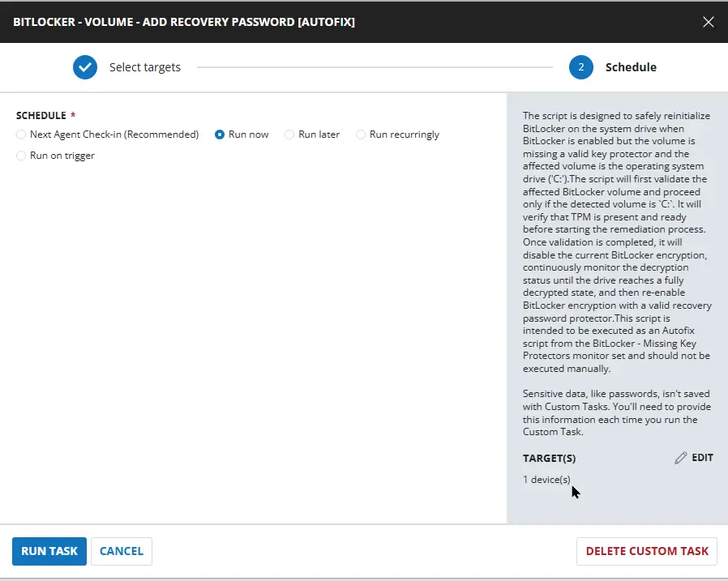Click the Schedule step label

(x=631, y=67)
